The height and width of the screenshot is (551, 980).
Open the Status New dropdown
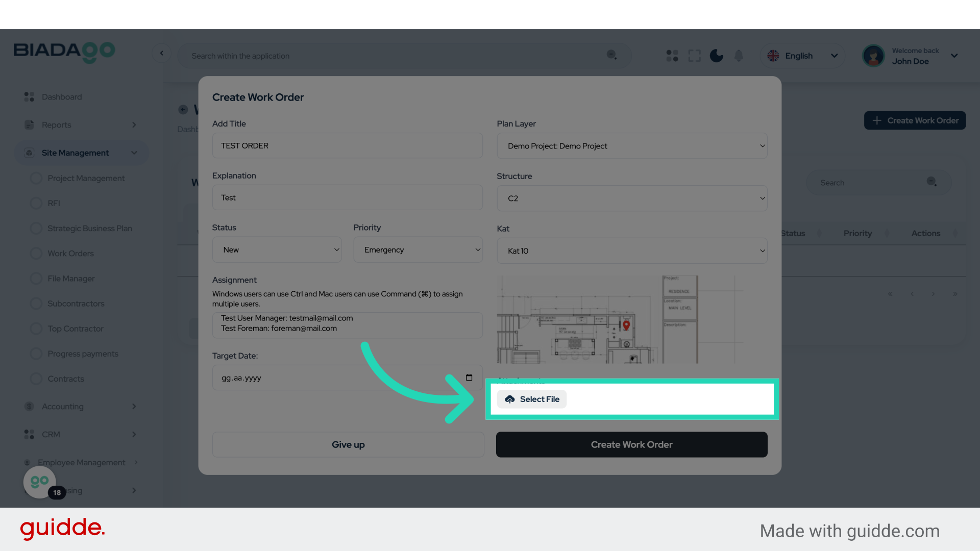(x=277, y=250)
